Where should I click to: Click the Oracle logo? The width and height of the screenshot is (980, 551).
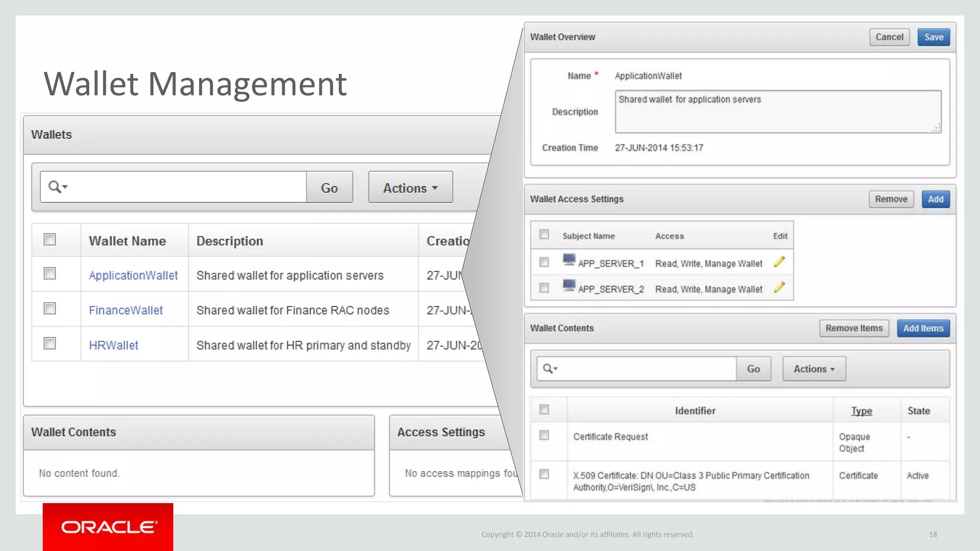coord(108,527)
